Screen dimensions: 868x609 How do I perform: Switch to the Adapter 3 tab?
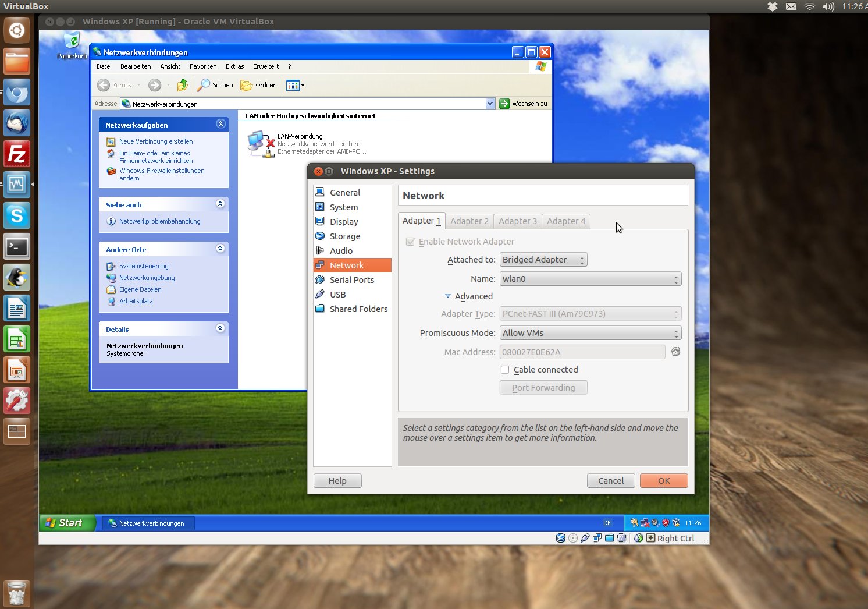(x=518, y=221)
